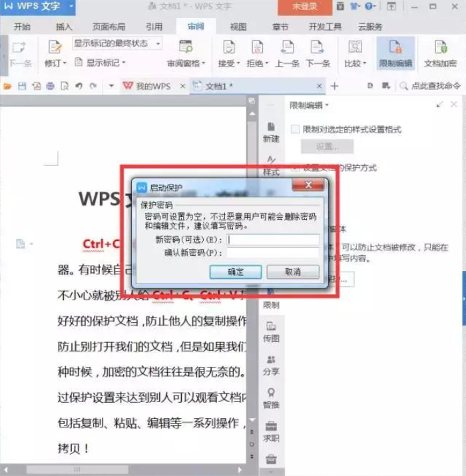
Task: Check 限制对选定的样式设置格式 checkbox
Action: pyautogui.click(x=295, y=129)
